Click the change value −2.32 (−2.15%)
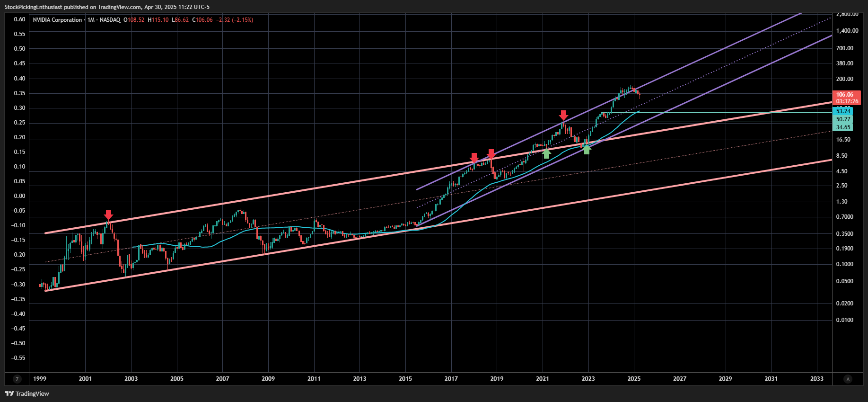The width and height of the screenshot is (868, 402). [x=235, y=20]
